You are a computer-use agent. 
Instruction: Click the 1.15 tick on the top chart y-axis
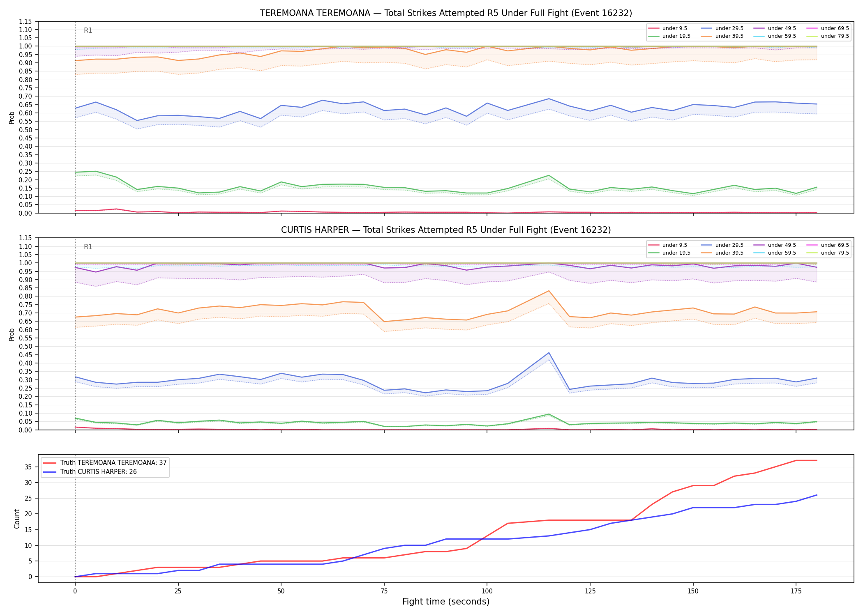[25, 21]
